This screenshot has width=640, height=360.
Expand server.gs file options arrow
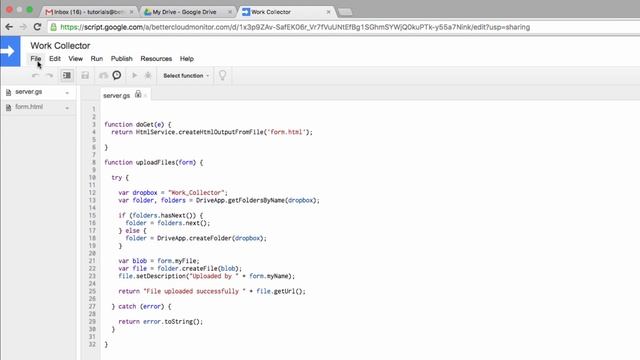(67, 93)
